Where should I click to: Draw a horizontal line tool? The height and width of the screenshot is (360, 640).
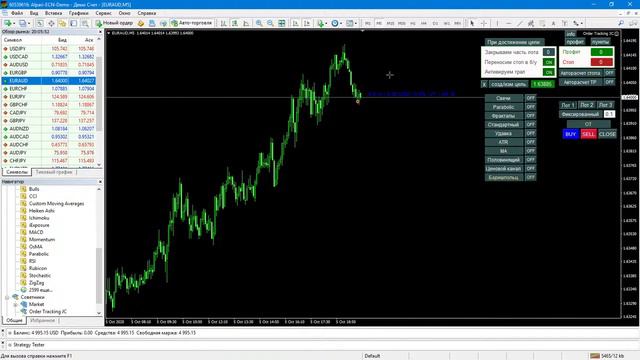click(508, 23)
